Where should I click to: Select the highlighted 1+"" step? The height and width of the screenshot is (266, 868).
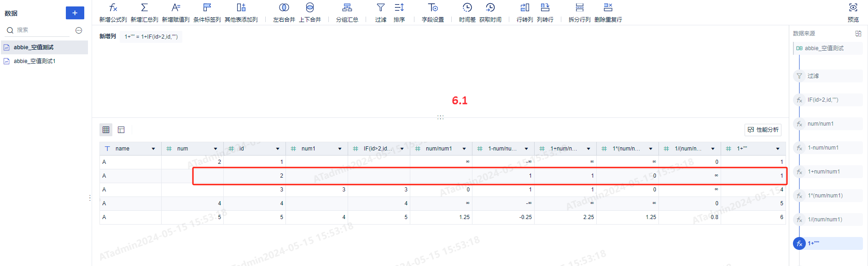pyautogui.click(x=828, y=243)
